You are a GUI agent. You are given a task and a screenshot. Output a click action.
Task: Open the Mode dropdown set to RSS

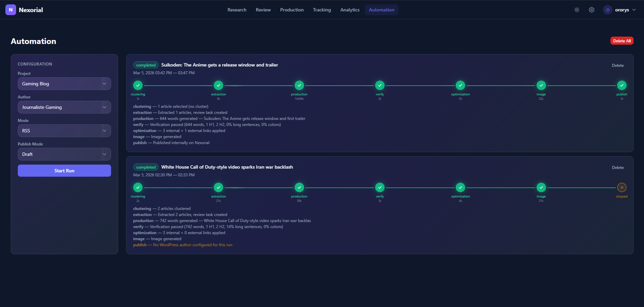point(64,130)
